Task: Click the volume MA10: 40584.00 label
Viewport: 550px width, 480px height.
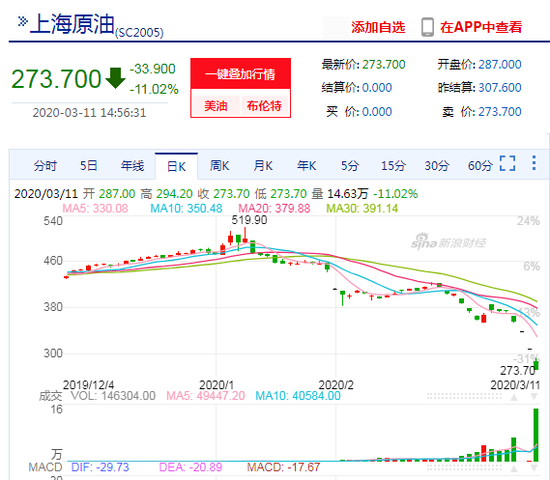Action: [x=298, y=396]
